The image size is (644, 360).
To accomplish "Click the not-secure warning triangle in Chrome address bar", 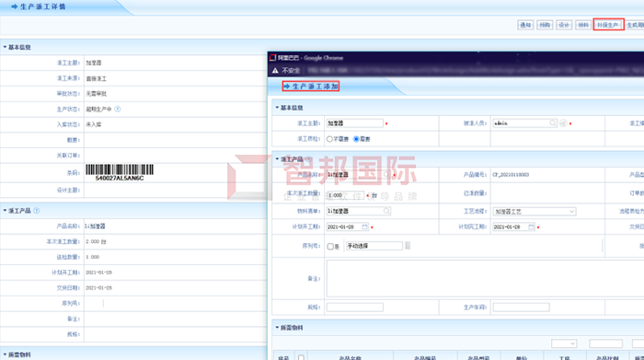I will click(x=275, y=71).
